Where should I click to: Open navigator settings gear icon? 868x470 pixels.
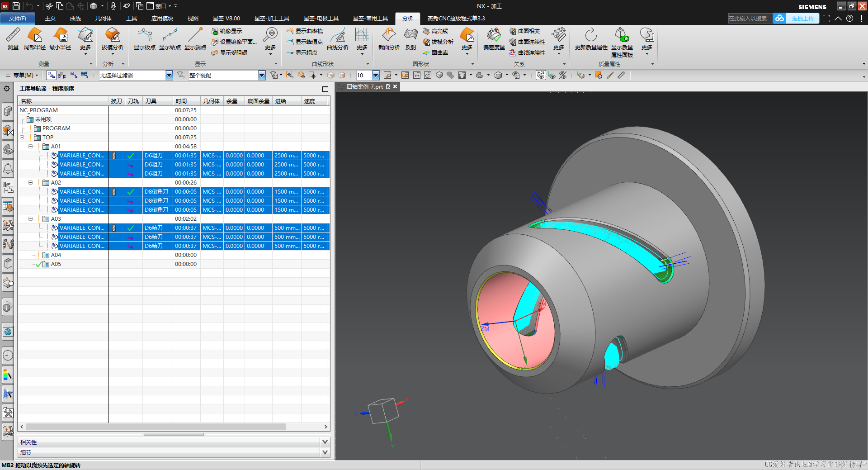pyautogui.click(x=7, y=89)
